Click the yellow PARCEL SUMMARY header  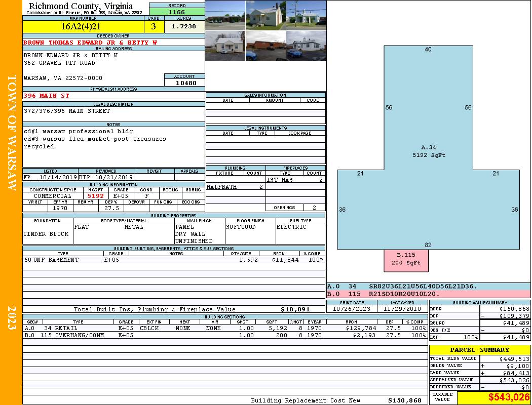tap(479, 350)
